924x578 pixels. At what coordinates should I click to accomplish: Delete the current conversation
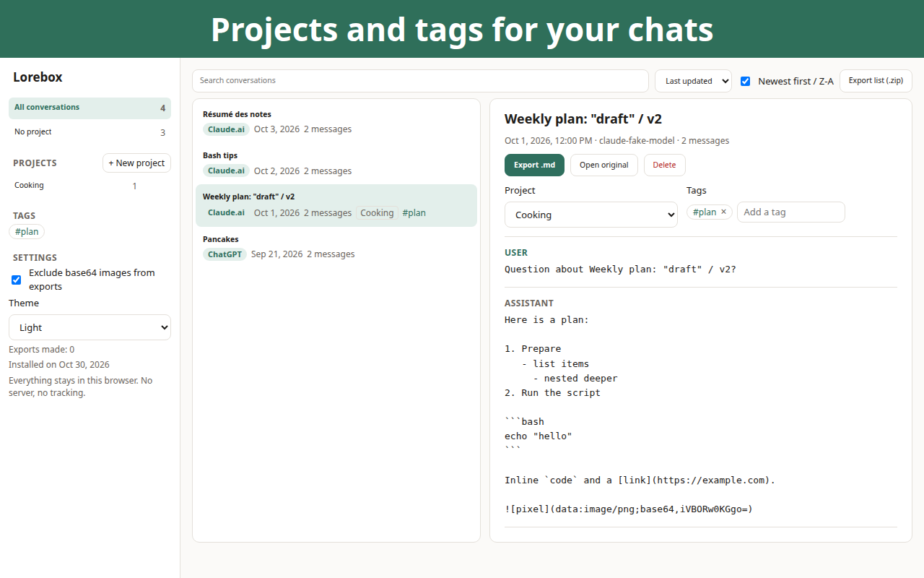[x=664, y=165]
